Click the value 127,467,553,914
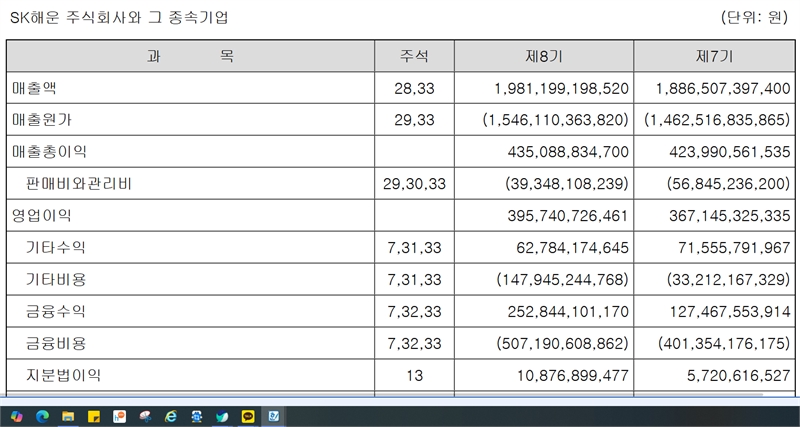The image size is (800, 427). [x=730, y=312]
